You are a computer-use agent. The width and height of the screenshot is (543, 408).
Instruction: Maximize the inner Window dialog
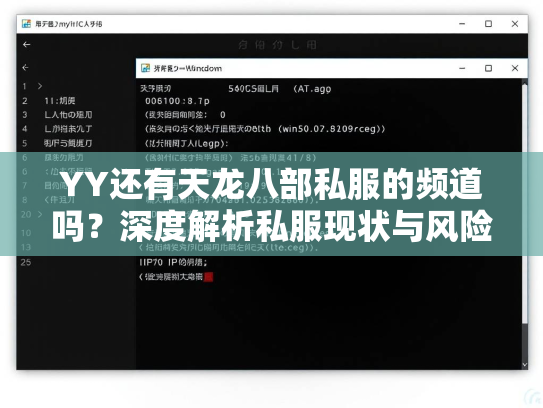click(488, 68)
